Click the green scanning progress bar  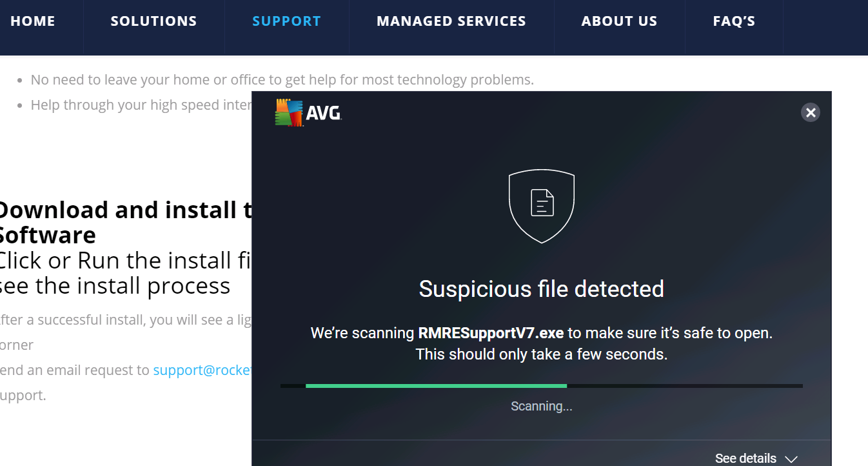[x=436, y=386]
